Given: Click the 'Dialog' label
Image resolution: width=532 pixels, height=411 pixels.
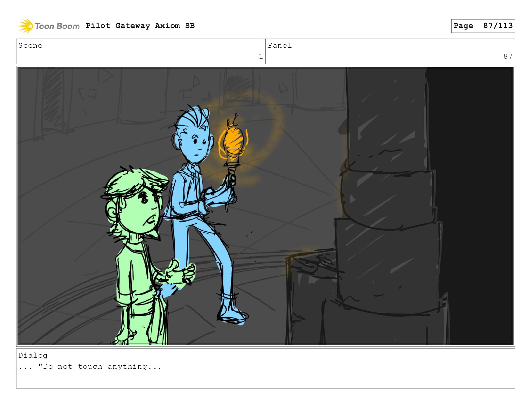Looking at the screenshot, I should pyautogui.click(x=33, y=355).
